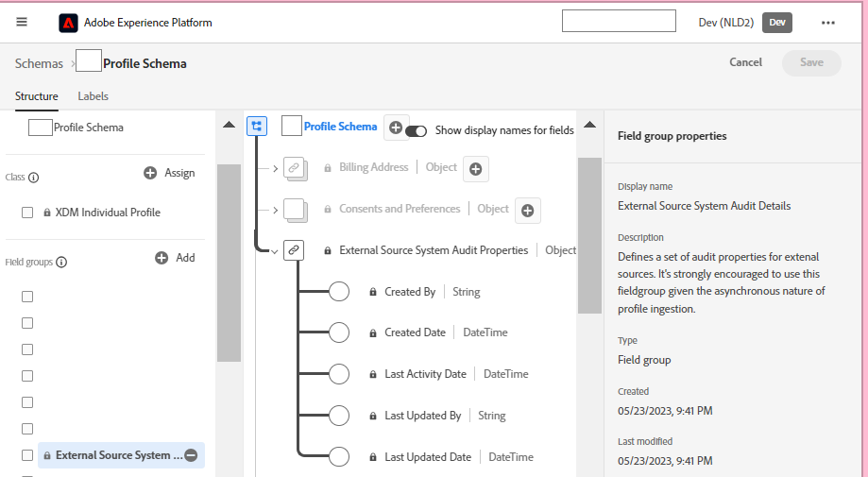Viewport: 868px width, 477px height.
Task: Open the three-dot more options menu
Action: pyautogui.click(x=828, y=23)
